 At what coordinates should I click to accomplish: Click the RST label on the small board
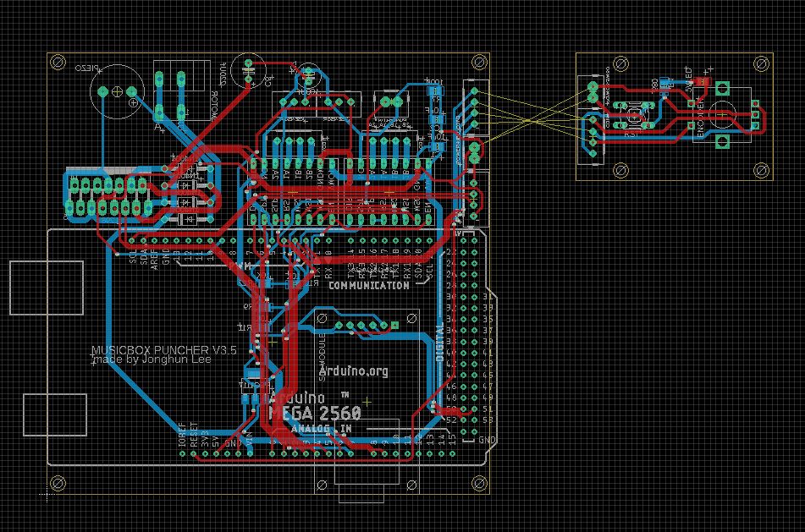(x=630, y=133)
